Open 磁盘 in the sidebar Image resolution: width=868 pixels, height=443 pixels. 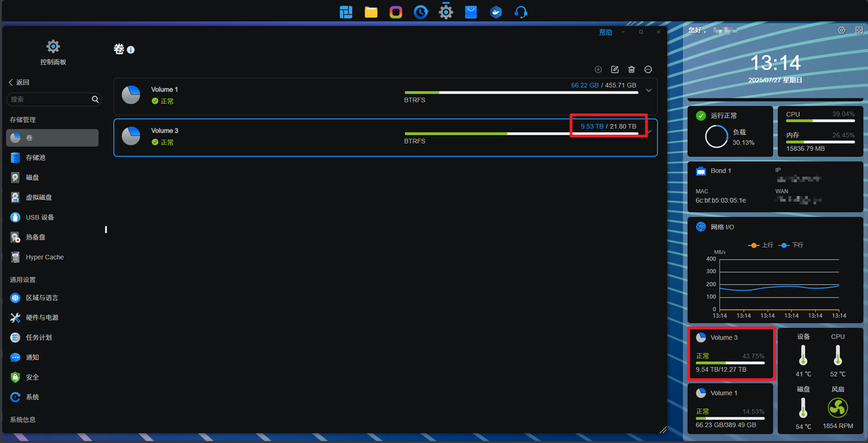(52, 177)
